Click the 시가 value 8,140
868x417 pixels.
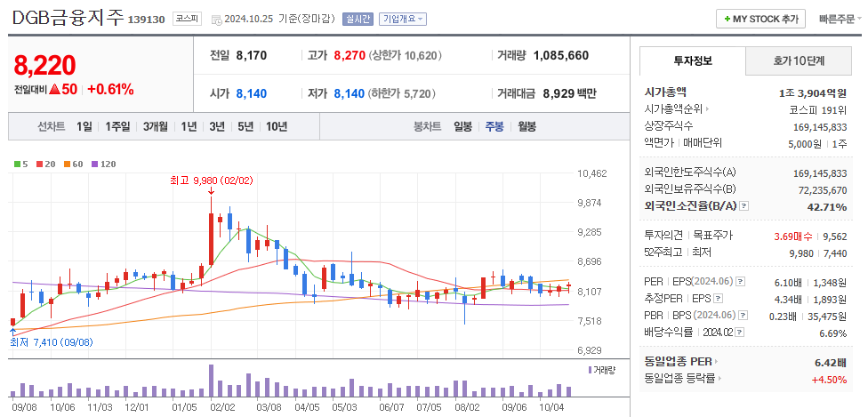[252, 93]
